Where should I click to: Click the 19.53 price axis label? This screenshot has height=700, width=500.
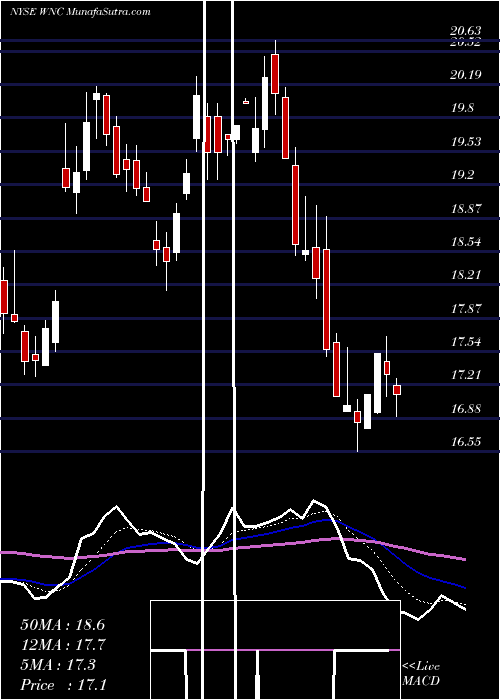point(466,142)
